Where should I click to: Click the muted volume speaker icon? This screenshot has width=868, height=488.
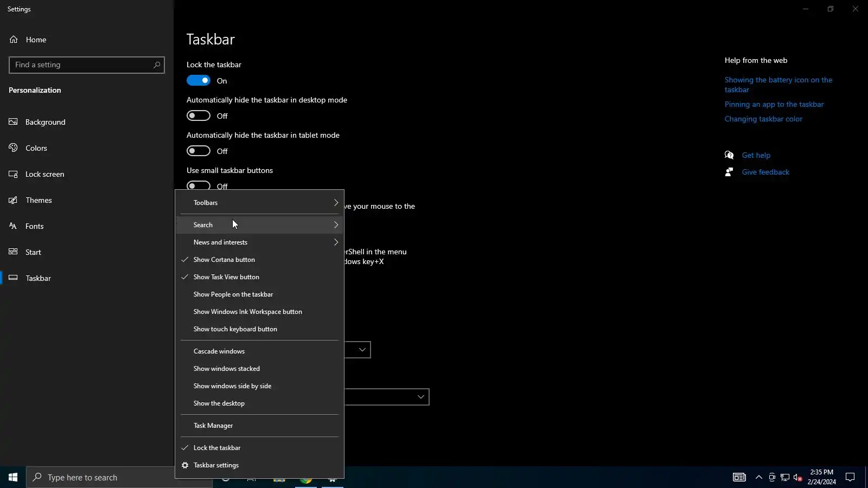(798, 477)
